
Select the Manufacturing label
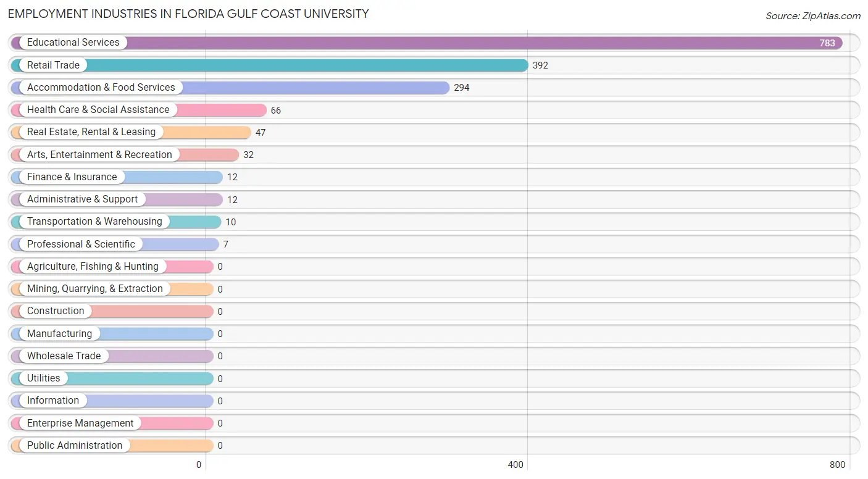pyautogui.click(x=59, y=333)
